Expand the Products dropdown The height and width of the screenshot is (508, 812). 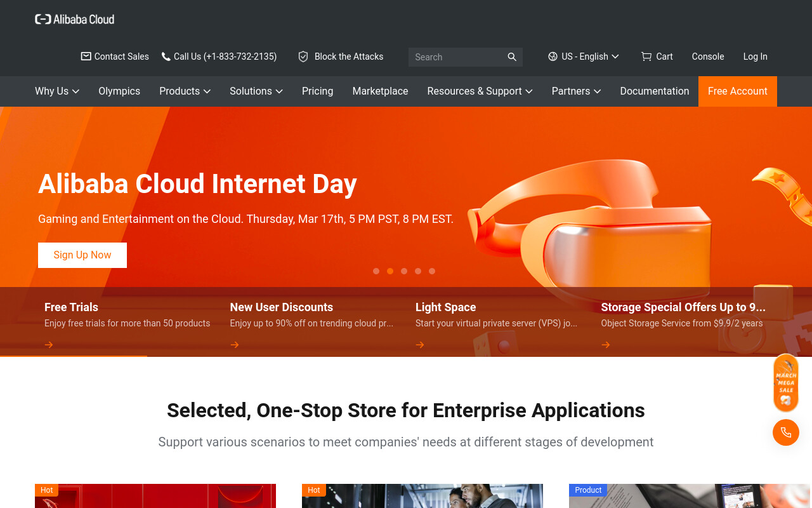pos(185,91)
